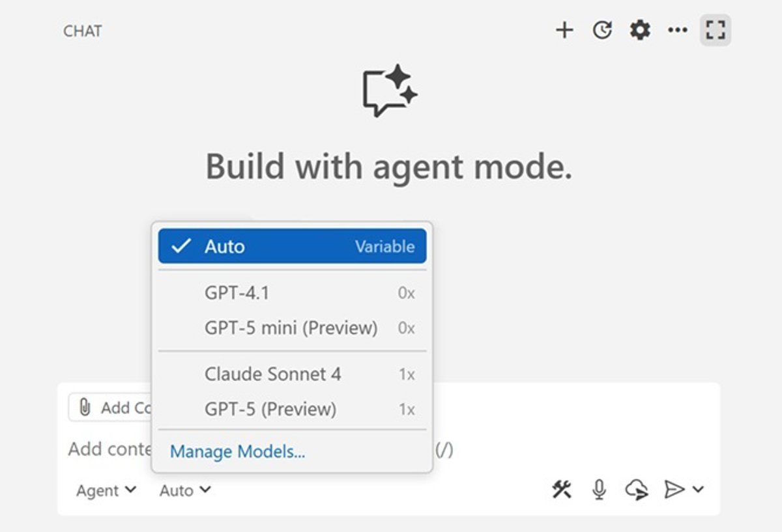
Task: Expand send options chevron next to send
Action: 698,490
